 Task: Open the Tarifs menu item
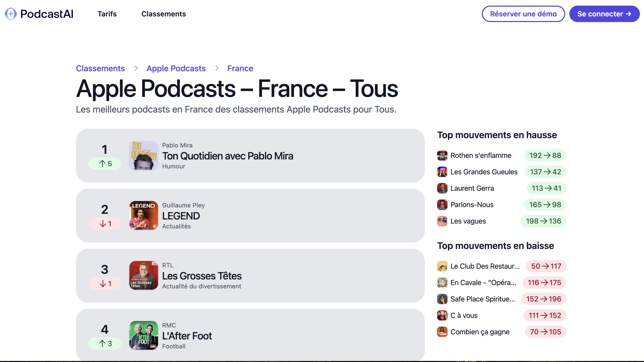(107, 14)
